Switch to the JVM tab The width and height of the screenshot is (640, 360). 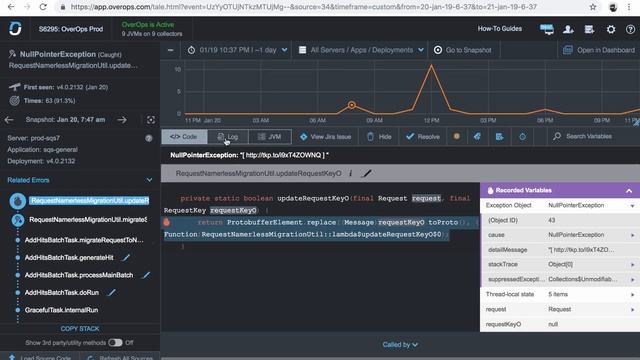click(x=270, y=137)
